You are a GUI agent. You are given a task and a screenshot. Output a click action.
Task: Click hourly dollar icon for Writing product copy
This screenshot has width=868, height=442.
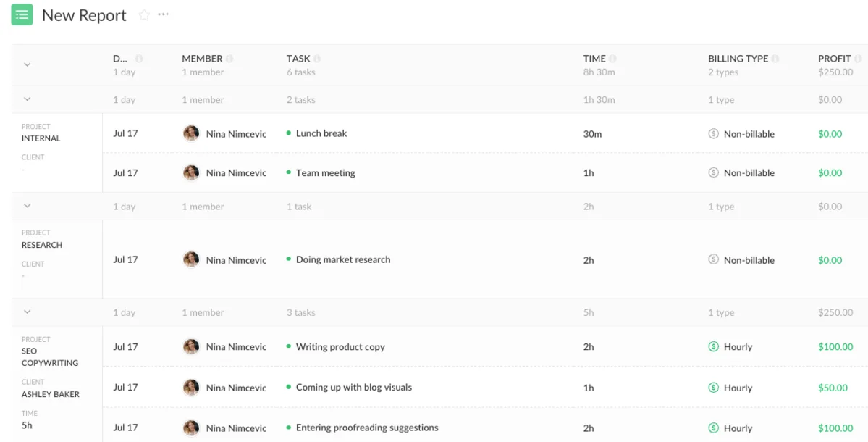point(714,347)
